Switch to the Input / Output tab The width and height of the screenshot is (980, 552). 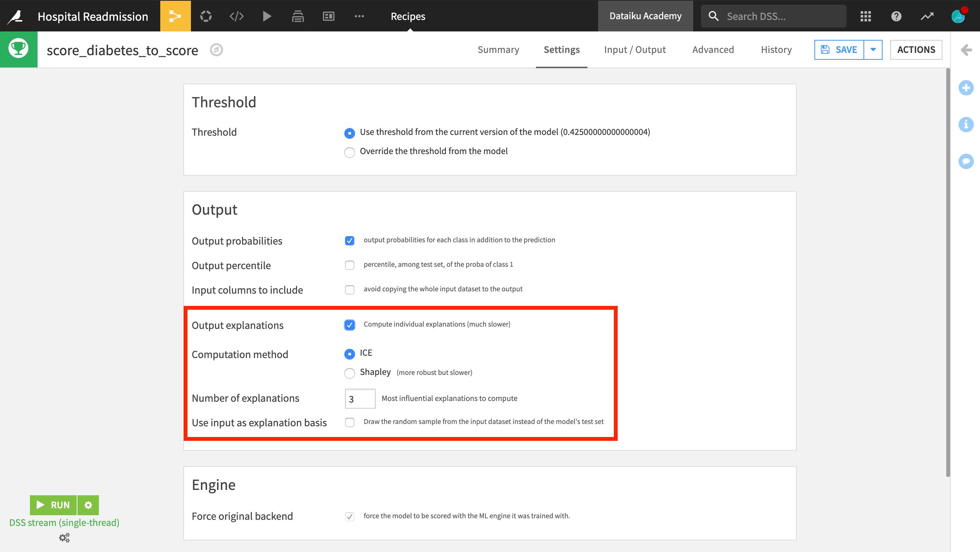tap(635, 49)
